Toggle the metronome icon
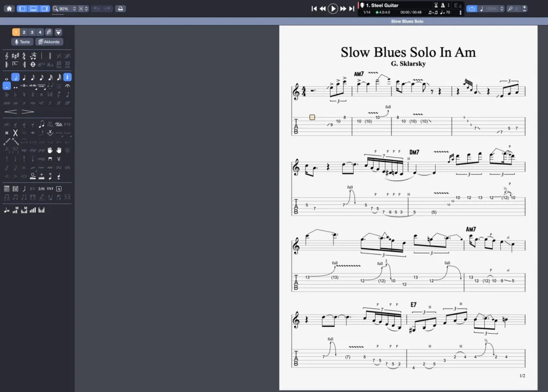The height and width of the screenshot is (392, 548). coord(443,5)
